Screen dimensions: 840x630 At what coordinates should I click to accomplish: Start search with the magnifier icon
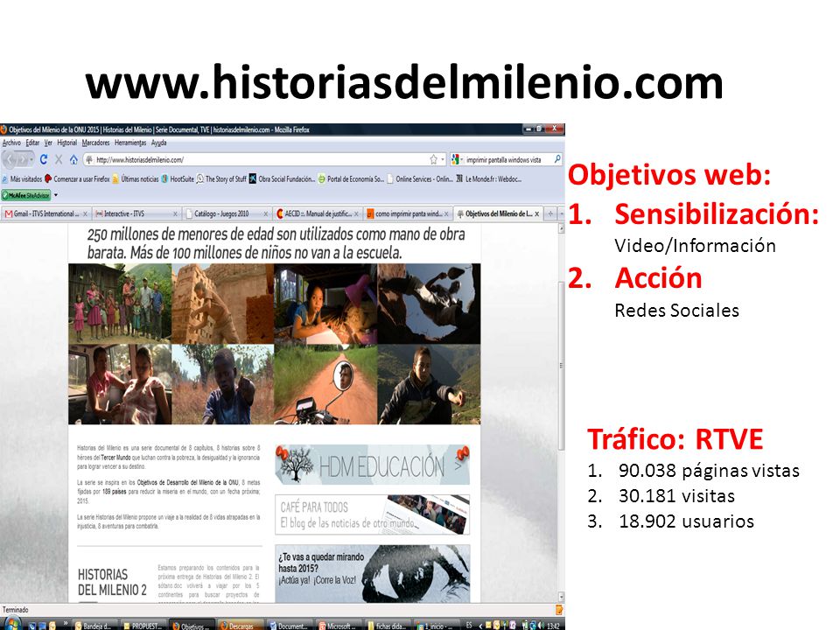(557, 159)
